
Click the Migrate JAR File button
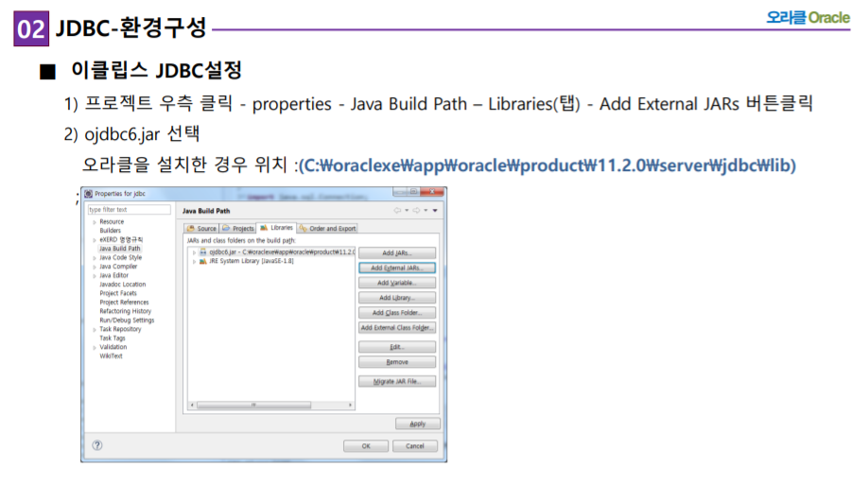(397, 381)
